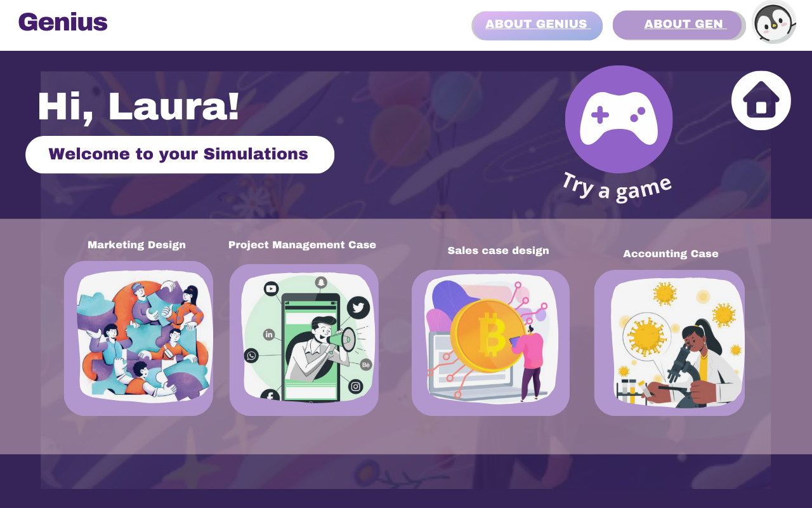Open the Marketing Design puzzle thumbnail

coord(138,338)
